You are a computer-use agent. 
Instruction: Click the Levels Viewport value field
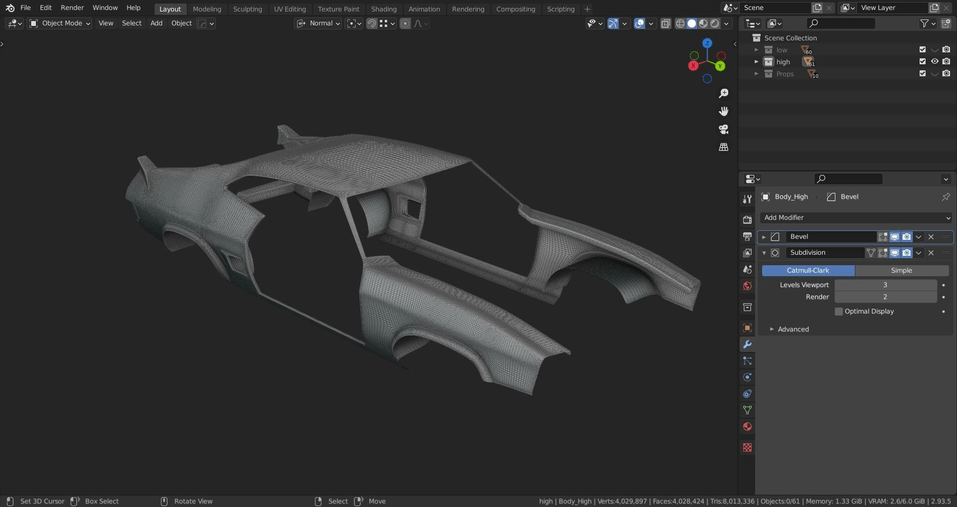(885, 285)
